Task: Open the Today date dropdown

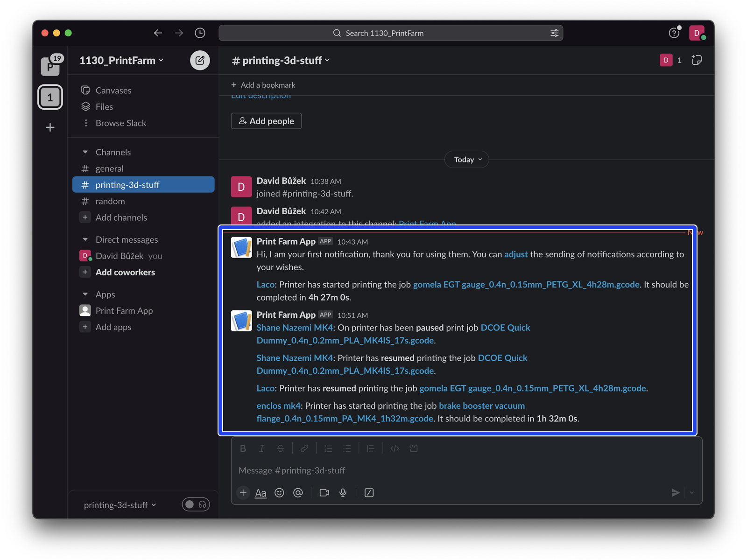Action: point(467,160)
